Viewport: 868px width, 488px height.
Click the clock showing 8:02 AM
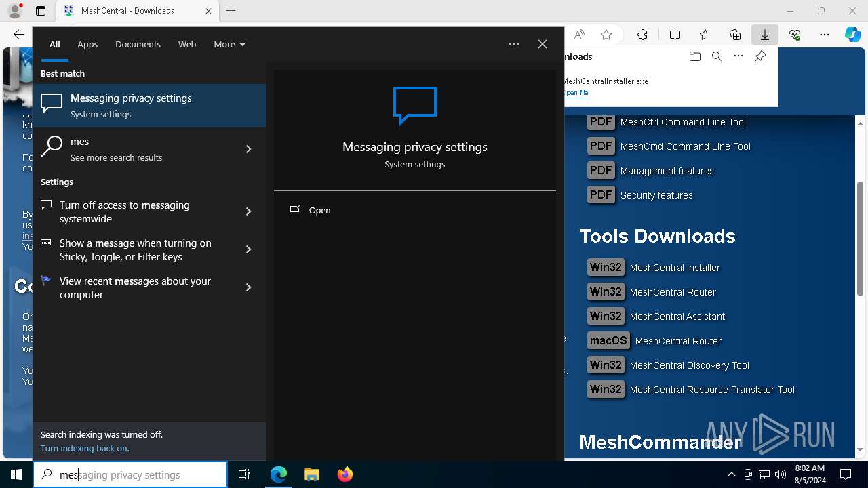coord(810,474)
